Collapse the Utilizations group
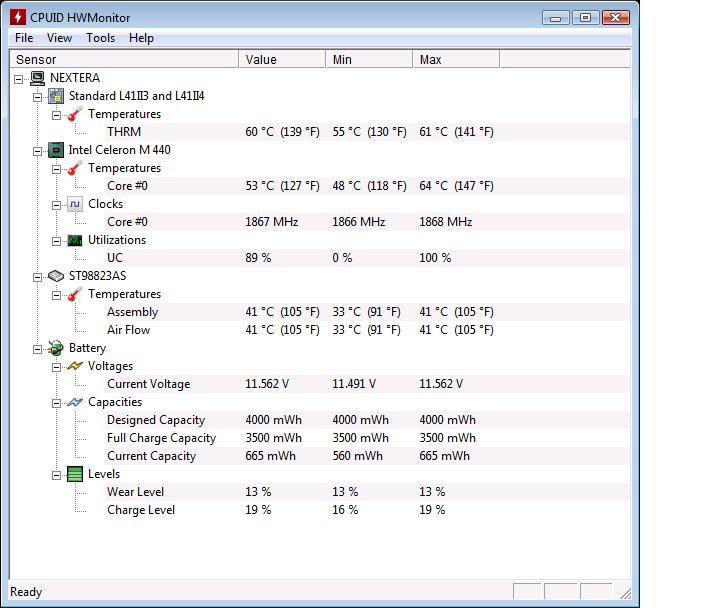The height and width of the screenshot is (608, 720). (x=56, y=241)
